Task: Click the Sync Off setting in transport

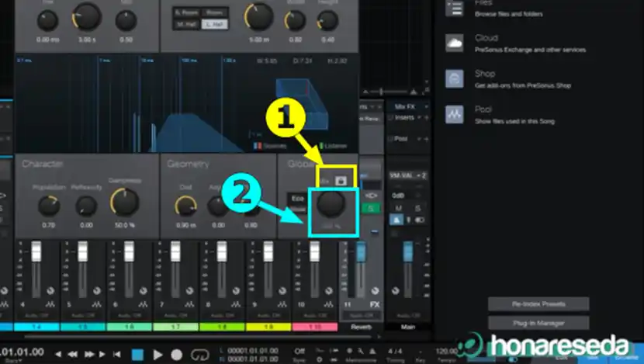Action: [x=299, y=352]
